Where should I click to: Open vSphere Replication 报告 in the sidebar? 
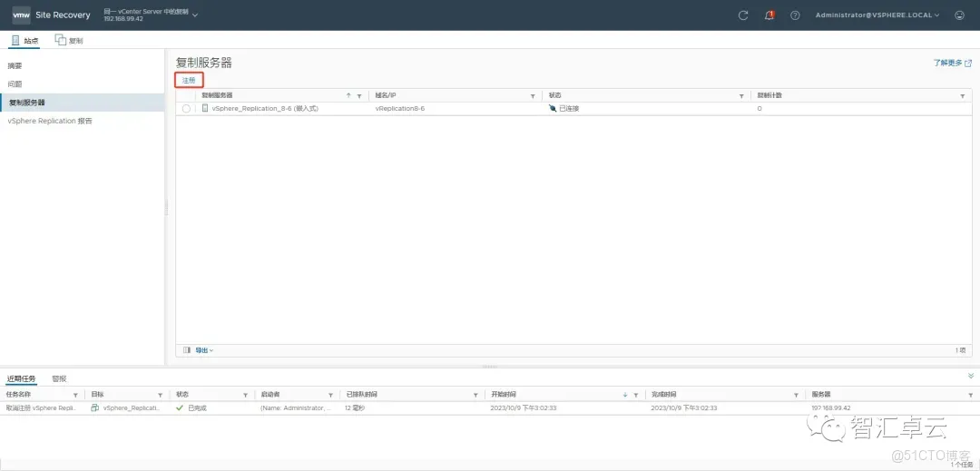tap(50, 121)
